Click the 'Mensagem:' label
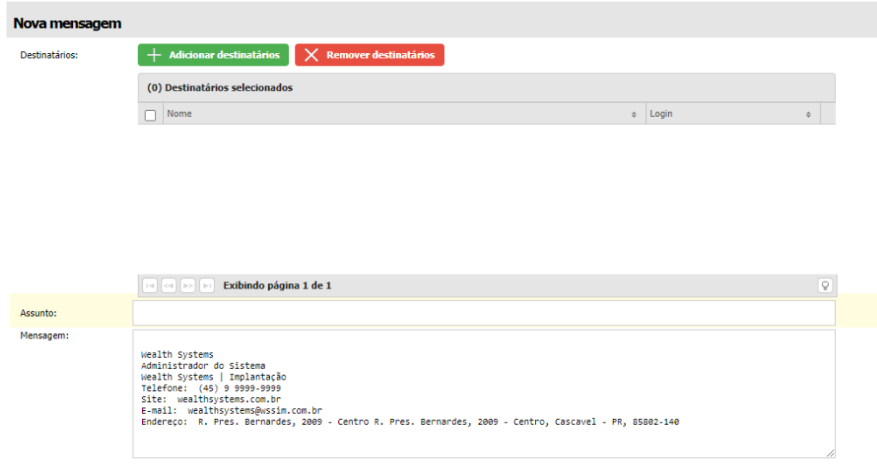 (x=45, y=336)
